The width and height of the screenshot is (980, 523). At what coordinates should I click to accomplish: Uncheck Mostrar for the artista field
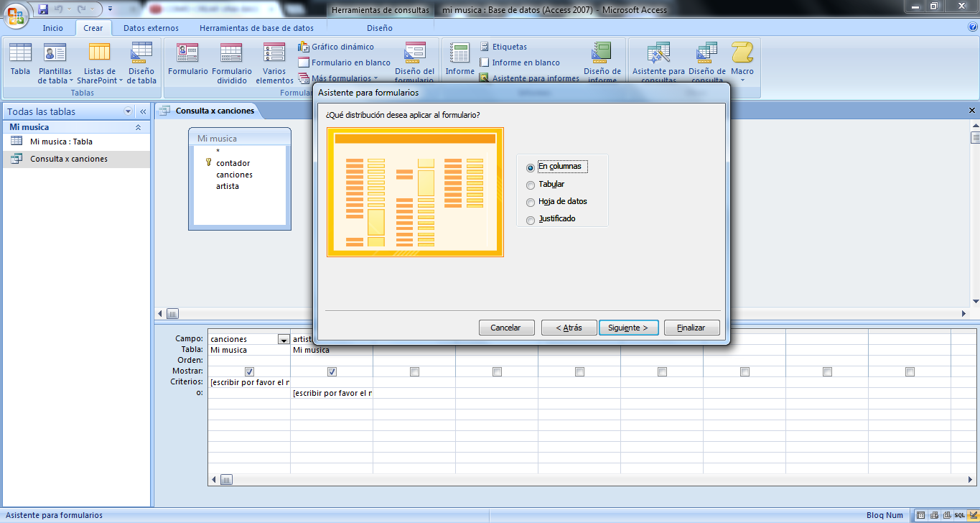pos(332,371)
